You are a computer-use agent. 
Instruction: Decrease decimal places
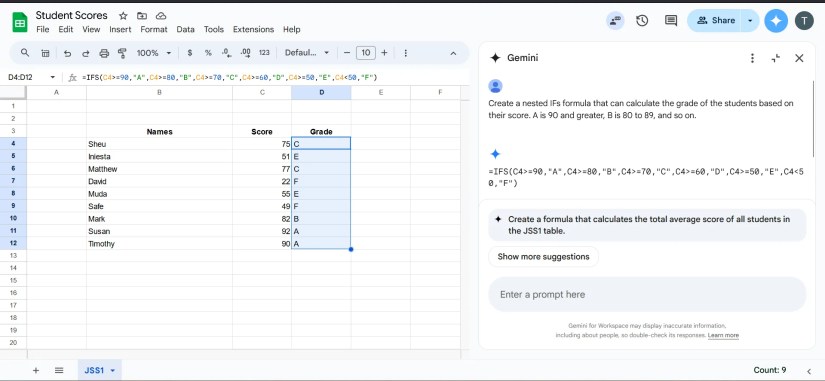pos(226,53)
